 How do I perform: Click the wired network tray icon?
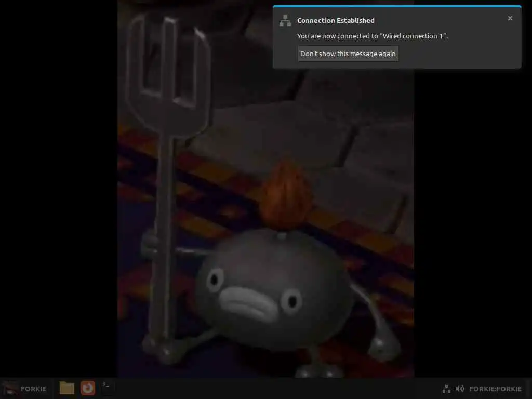[446, 389]
